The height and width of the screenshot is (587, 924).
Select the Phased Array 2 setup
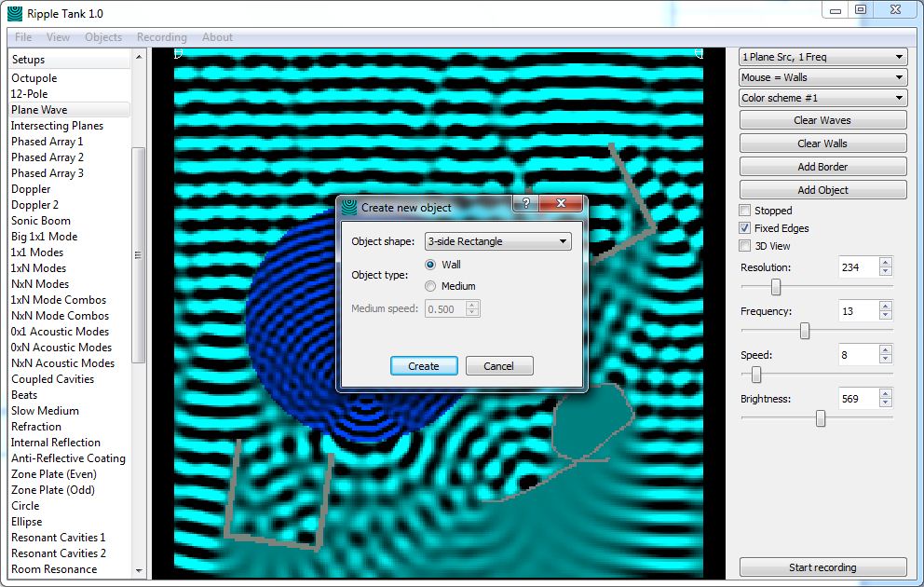click(x=48, y=157)
